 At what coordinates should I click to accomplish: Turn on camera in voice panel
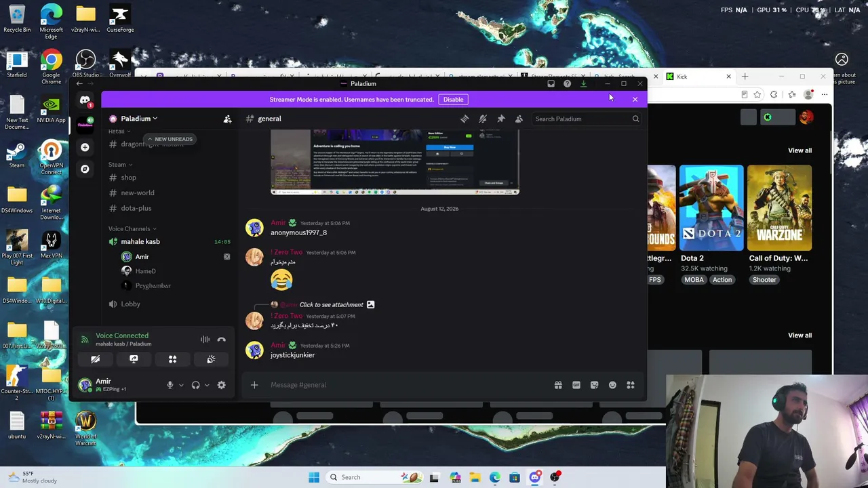pyautogui.click(x=95, y=359)
